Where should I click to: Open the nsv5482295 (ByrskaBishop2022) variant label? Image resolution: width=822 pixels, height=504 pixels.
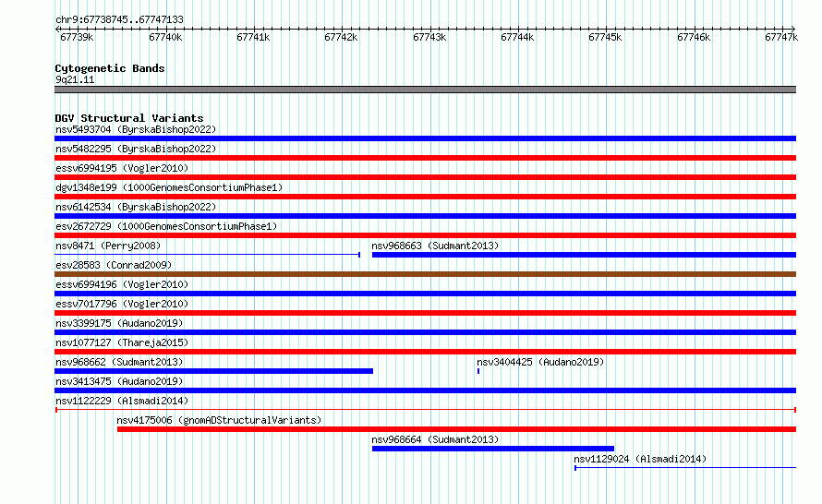(x=136, y=149)
